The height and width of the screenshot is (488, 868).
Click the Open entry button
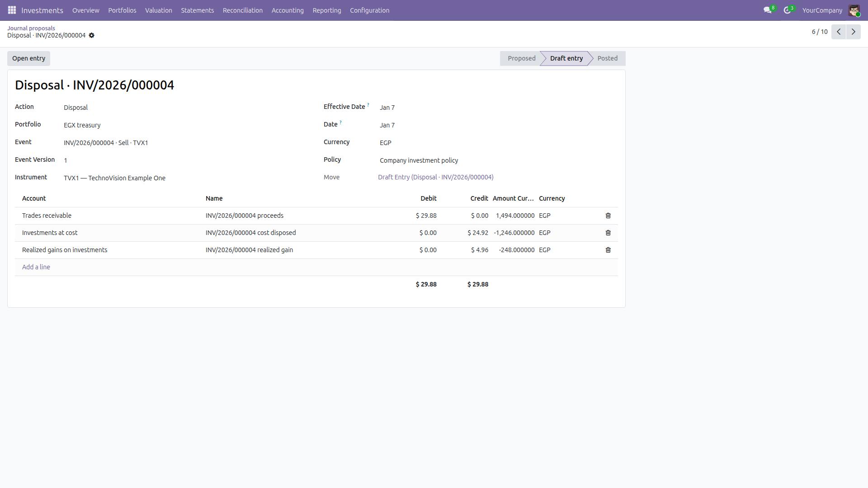(29, 58)
